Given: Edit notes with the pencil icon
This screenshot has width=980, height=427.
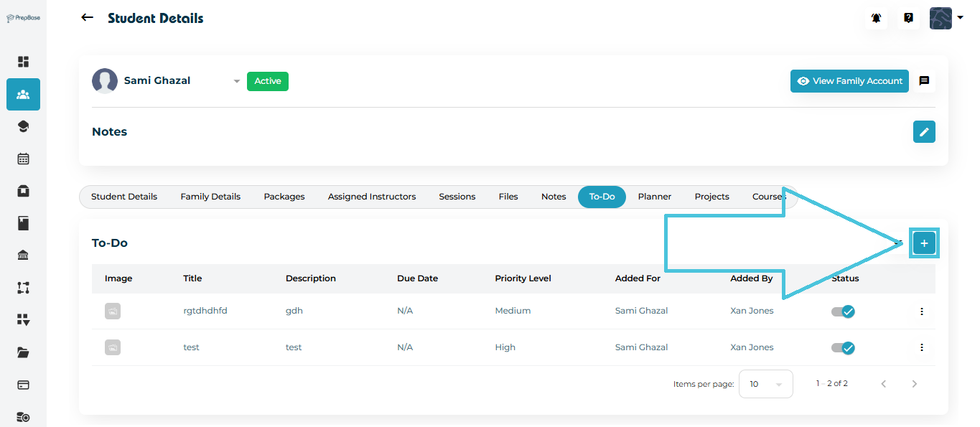Looking at the screenshot, I should [924, 132].
